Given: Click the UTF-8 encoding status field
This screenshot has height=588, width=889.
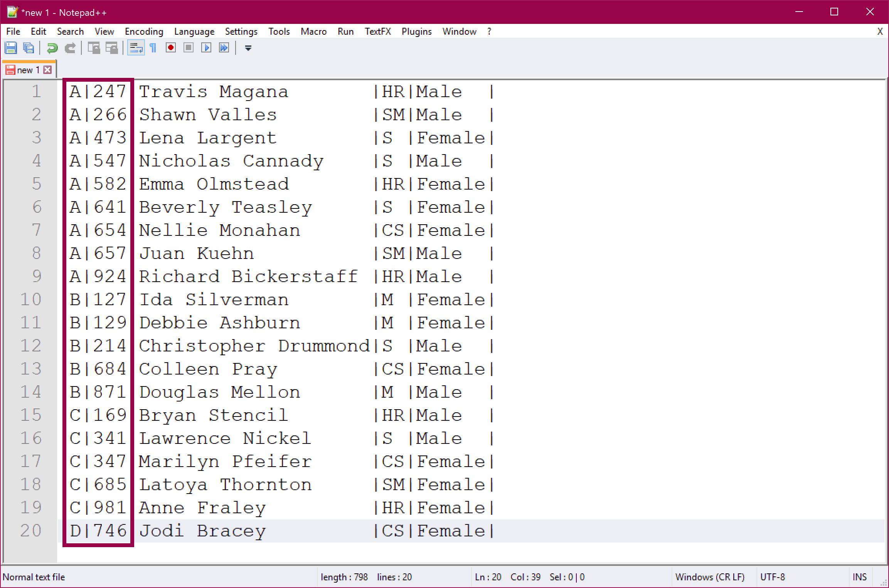Looking at the screenshot, I should click(x=772, y=577).
